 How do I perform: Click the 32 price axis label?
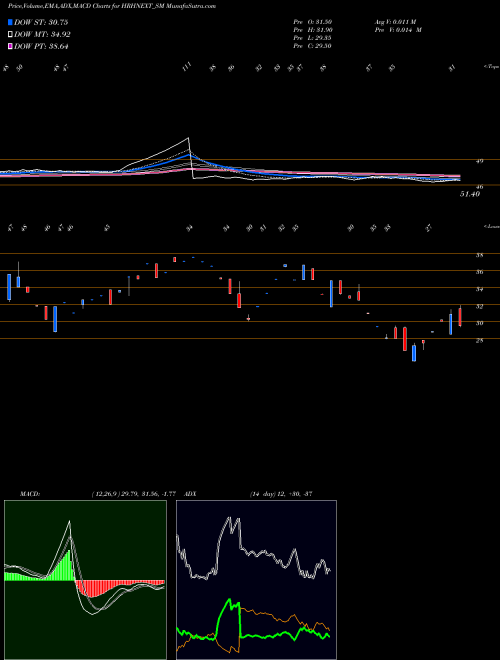[479, 306]
